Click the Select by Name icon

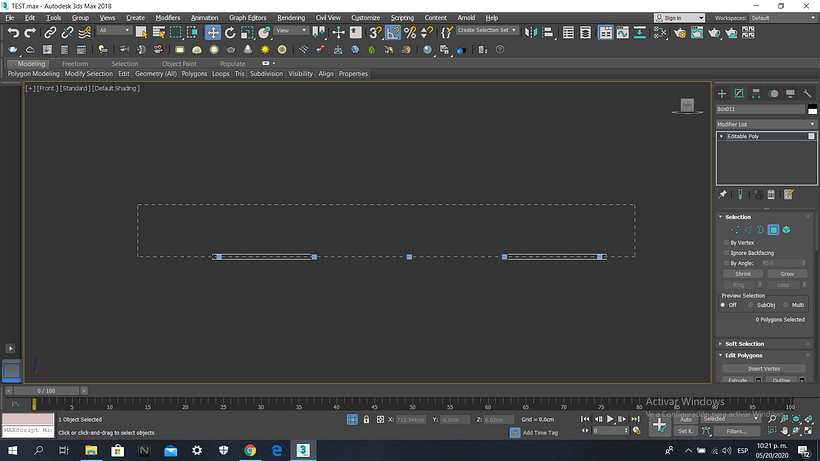coord(158,32)
